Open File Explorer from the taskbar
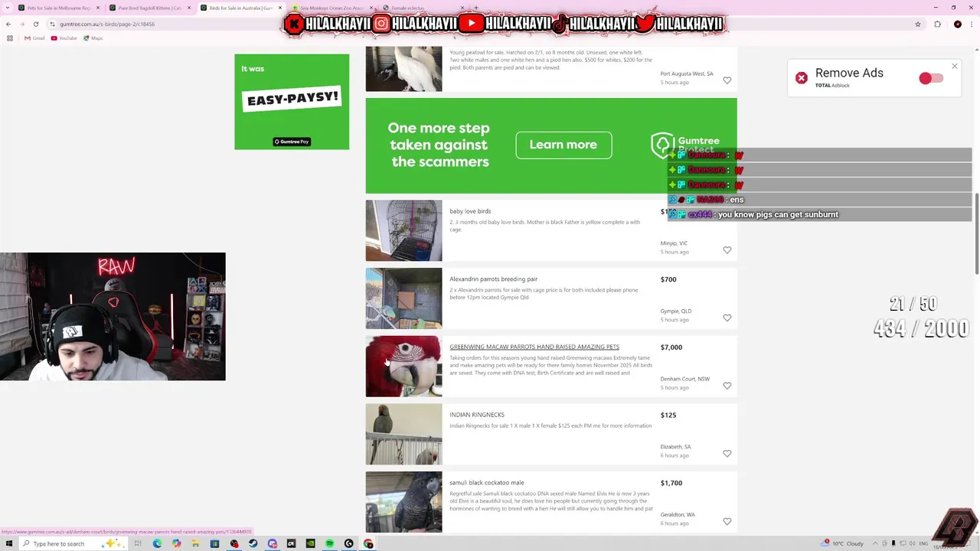The height and width of the screenshot is (551, 980). (195, 543)
